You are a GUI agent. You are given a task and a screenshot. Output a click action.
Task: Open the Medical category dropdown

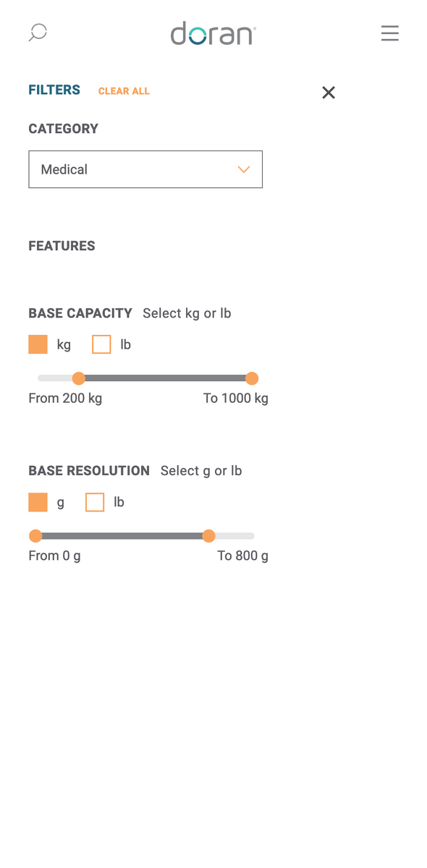point(145,169)
